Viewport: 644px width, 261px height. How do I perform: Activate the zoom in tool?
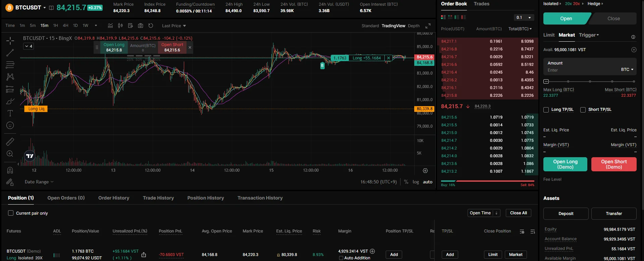point(10,154)
